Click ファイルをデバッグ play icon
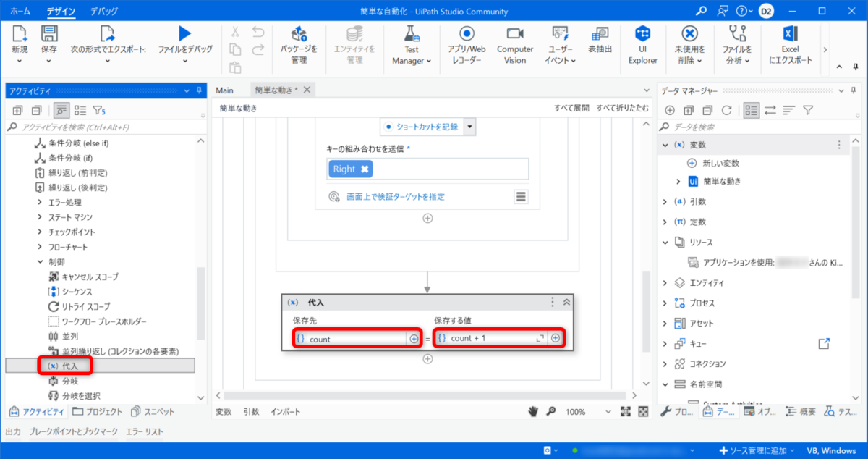The image size is (868, 459). click(185, 33)
